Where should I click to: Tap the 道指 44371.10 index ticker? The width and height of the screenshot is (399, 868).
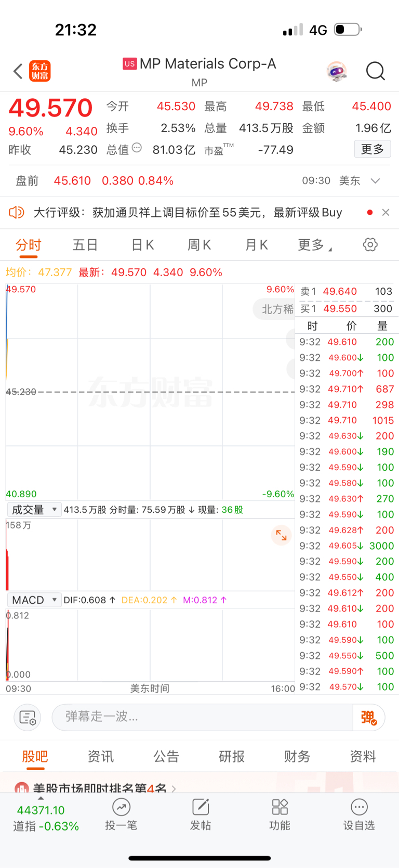pyautogui.click(x=46, y=818)
